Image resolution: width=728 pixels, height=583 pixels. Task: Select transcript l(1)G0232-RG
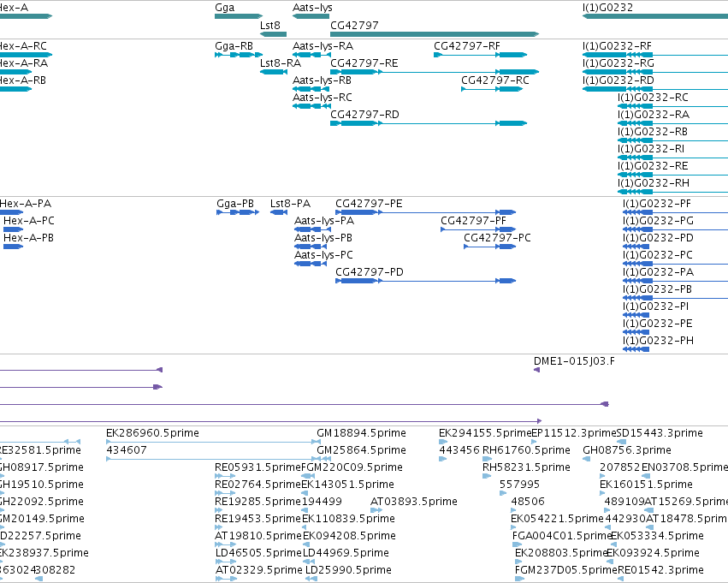(x=655, y=72)
